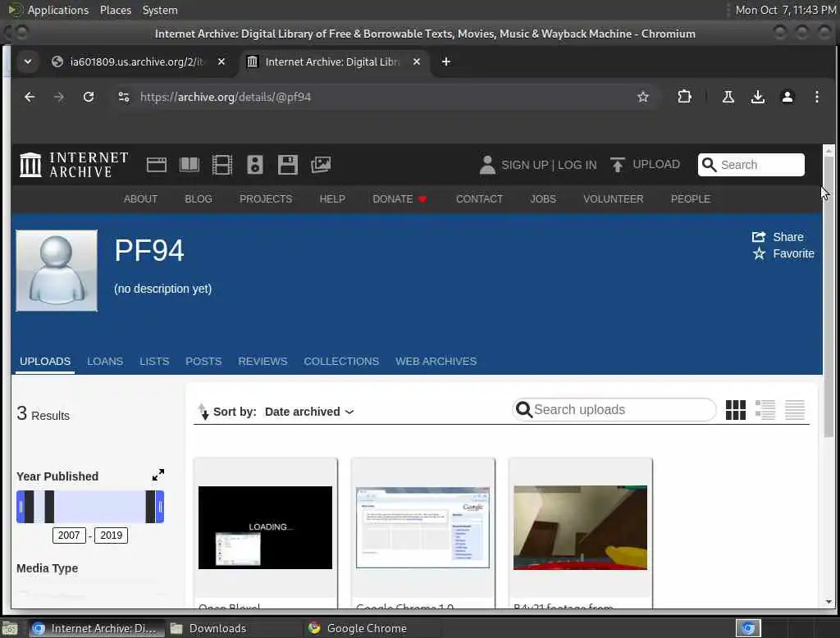
Task: Open the Texts book icon
Action: 189,165
